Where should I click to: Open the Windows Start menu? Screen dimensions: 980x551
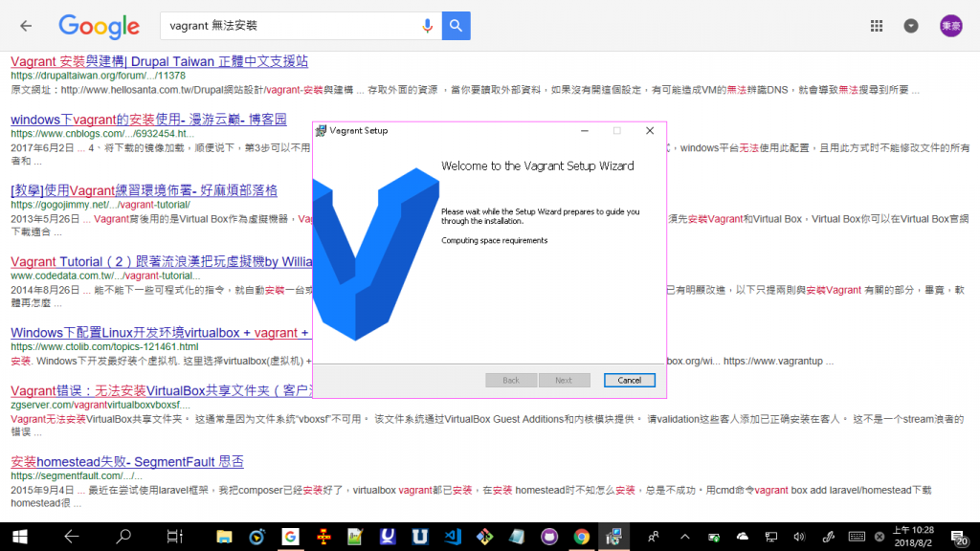19,537
